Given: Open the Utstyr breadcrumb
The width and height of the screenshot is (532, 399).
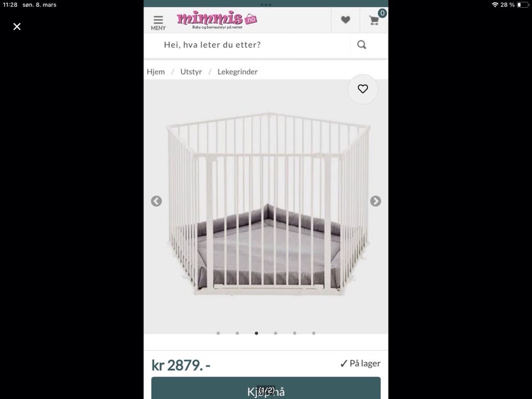Looking at the screenshot, I should tap(191, 71).
